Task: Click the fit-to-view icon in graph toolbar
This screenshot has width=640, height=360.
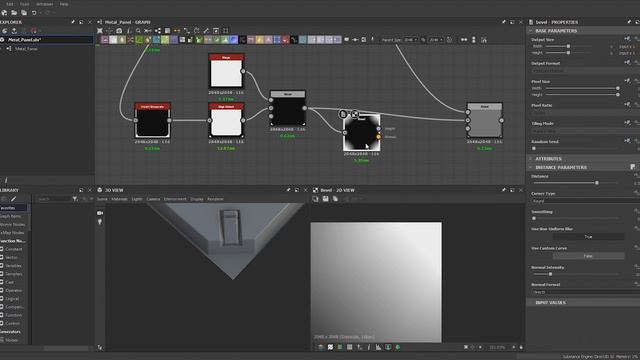Action: click(100, 31)
